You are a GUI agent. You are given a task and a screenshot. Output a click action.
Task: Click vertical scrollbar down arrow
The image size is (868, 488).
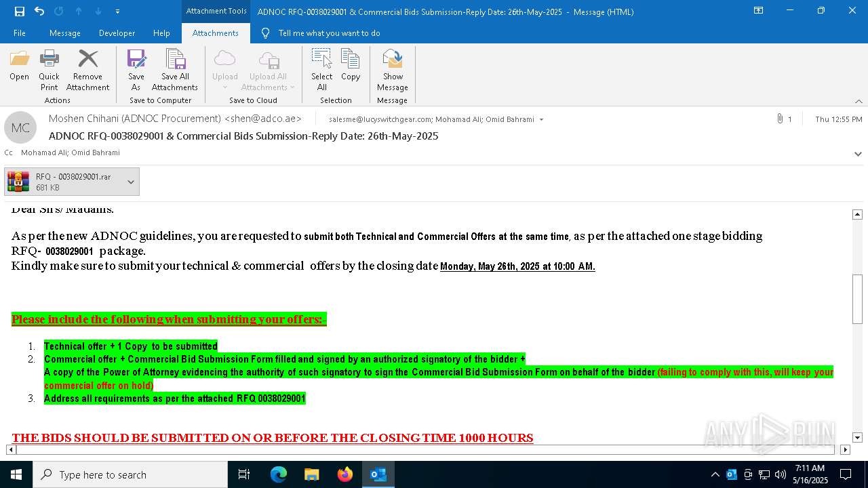(x=857, y=438)
